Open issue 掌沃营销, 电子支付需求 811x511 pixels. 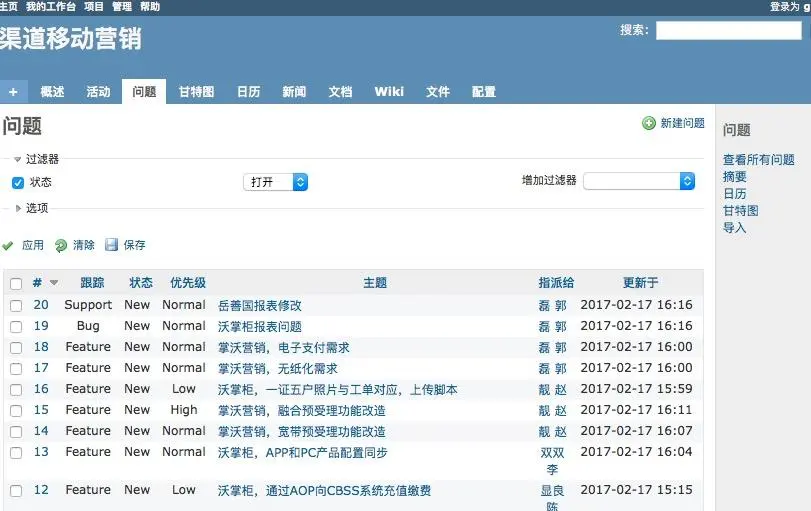pyautogui.click(x=283, y=348)
